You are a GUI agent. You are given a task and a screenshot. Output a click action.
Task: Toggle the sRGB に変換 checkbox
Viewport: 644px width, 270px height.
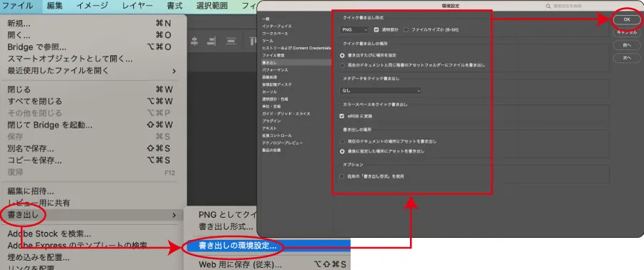[x=342, y=116]
